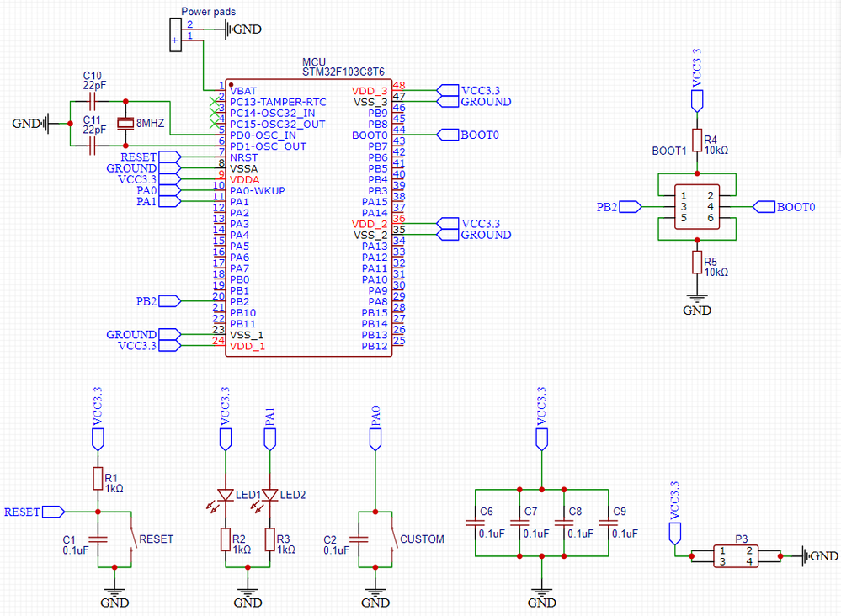Click the RESET net port left of C1
This screenshot has height=616, width=841.
[35, 512]
